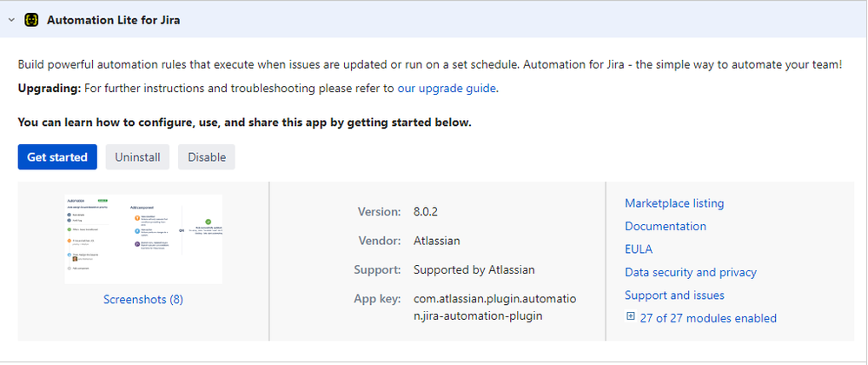
Task: Open the app screenshot thumbnail
Action: (x=143, y=239)
